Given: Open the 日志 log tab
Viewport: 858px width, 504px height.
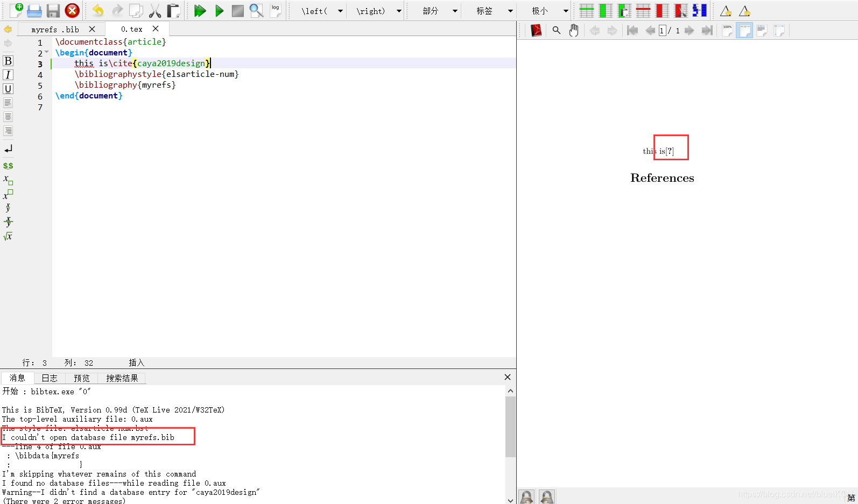Looking at the screenshot, I should [50, 378].
